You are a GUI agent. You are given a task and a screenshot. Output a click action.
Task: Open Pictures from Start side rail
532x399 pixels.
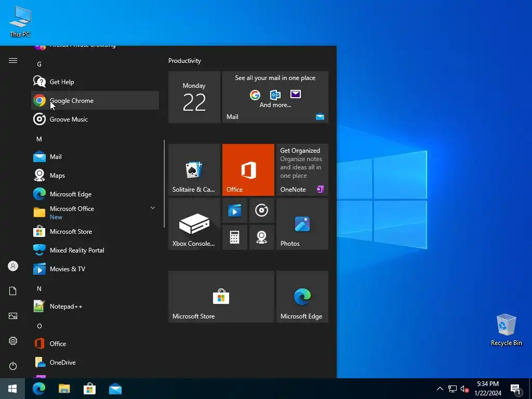(x=13, y=316)
